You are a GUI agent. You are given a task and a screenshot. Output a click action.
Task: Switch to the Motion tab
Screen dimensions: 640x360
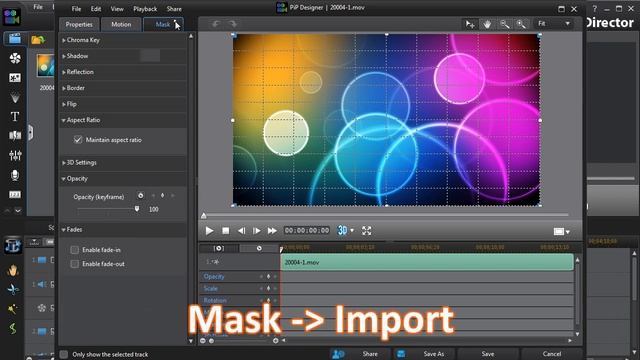pyautogui.click(x=121, y=24)
